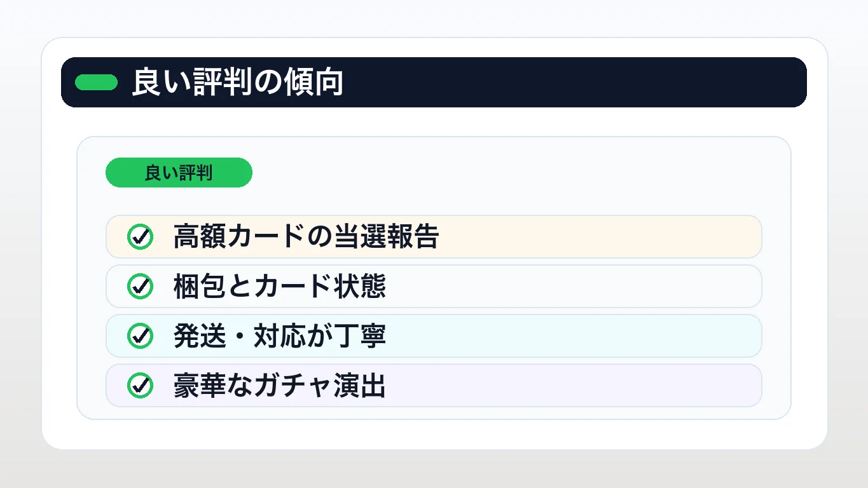Select the 梱包とカード状態 list row
The height and width of the screenshot is (488, 868).
click(x=434, y=287)
